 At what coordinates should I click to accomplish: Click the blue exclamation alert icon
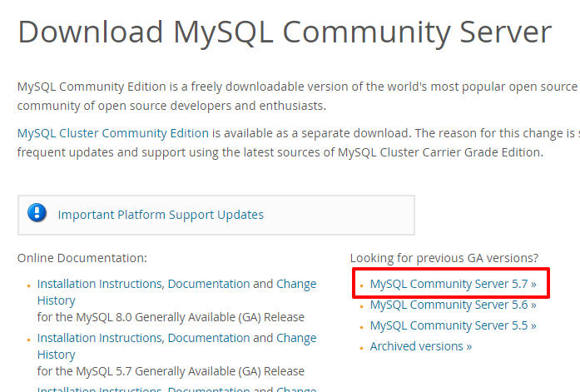click(37, 212)
